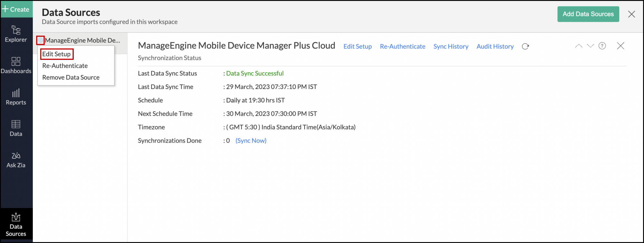Click the up chevron arrow in details panel
The image size is (644, 243).
579,46
